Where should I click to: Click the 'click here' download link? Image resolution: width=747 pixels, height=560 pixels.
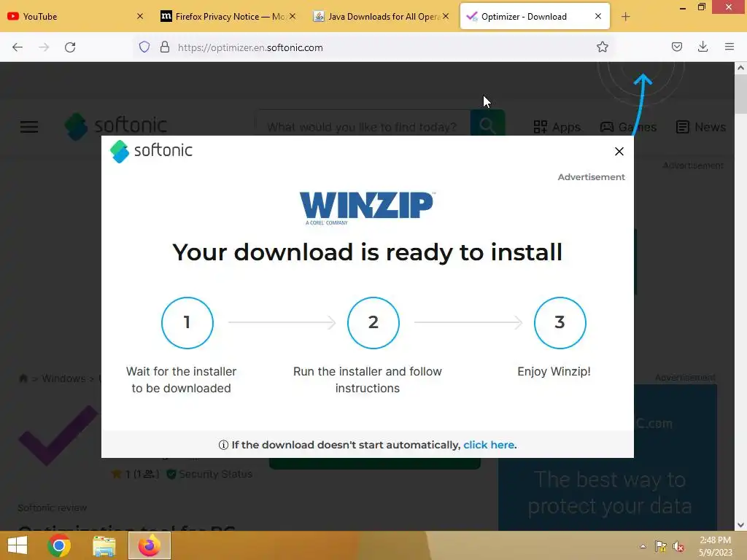click(x=489, y=445)
